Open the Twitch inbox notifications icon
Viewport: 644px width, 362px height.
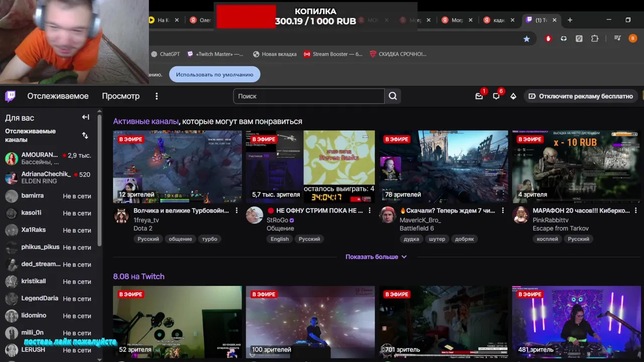point(479,96)
